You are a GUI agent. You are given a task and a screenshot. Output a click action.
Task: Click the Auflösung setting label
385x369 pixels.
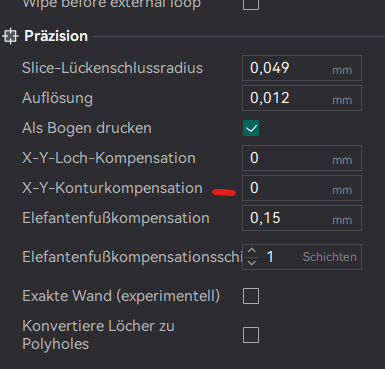point(57,99)
